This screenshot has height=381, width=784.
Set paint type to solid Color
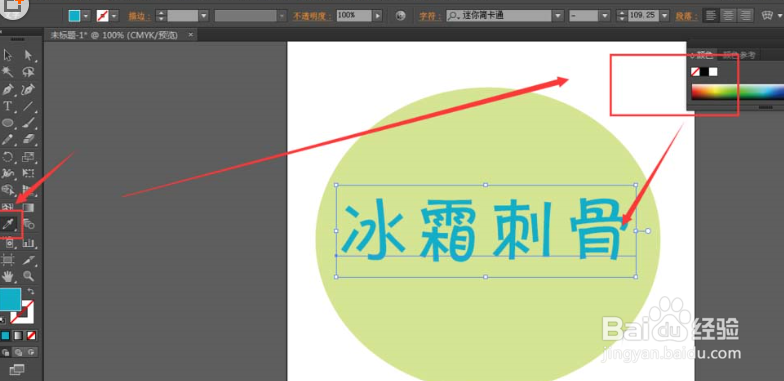click(6, 336)
